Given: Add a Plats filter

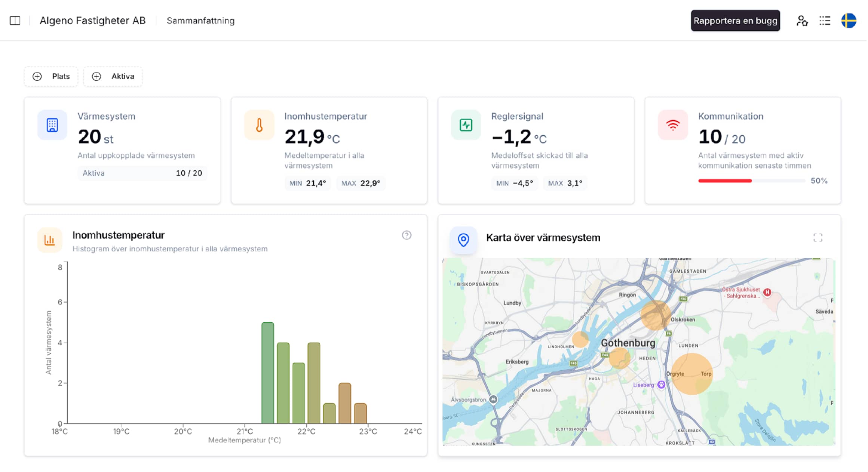Looking at the screenshot, I should pos(51,76).
